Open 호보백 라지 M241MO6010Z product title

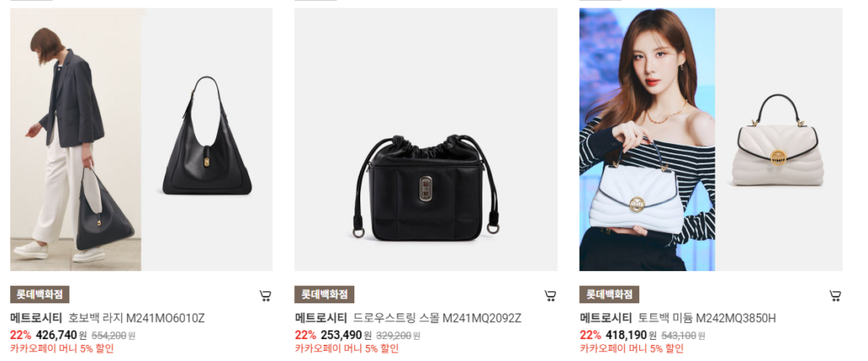pos(136,319)
